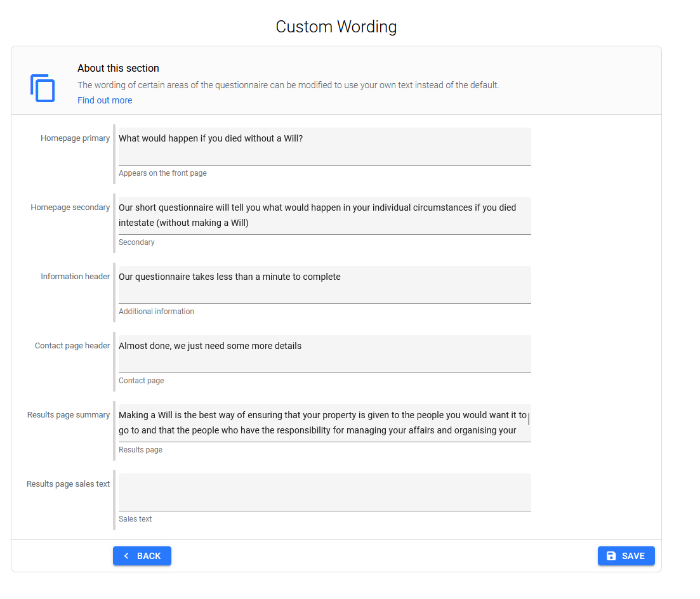Edit the Homepage secondary text area

(x=324, y=215)
